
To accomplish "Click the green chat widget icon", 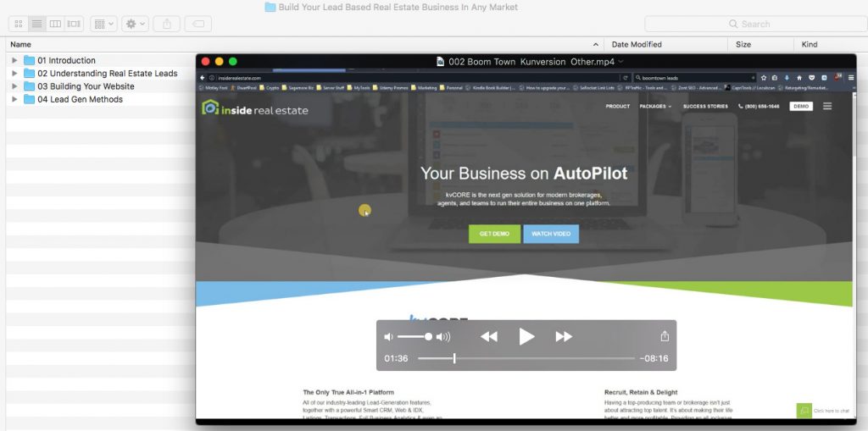I will point(804,411).
